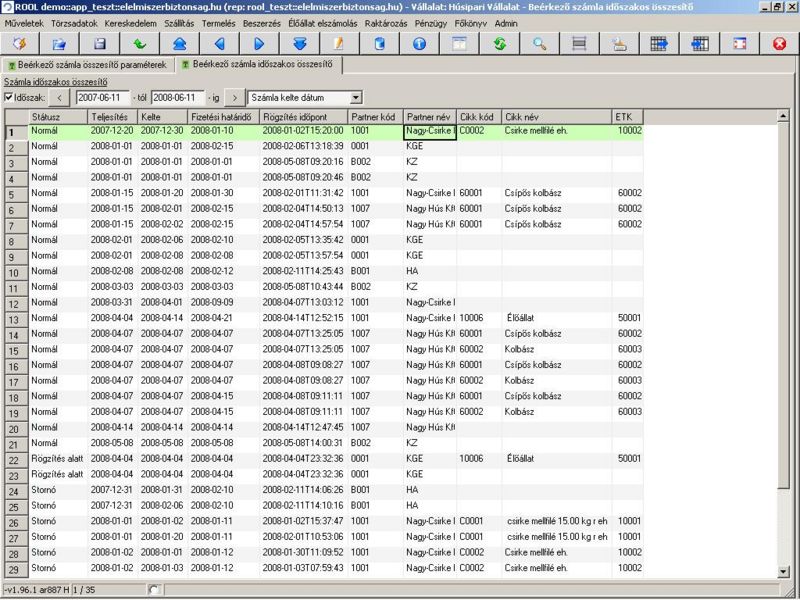Click the vertical scrollbar down arrow
This screenshot has height=600, width=800.
[x=782, y=570]
